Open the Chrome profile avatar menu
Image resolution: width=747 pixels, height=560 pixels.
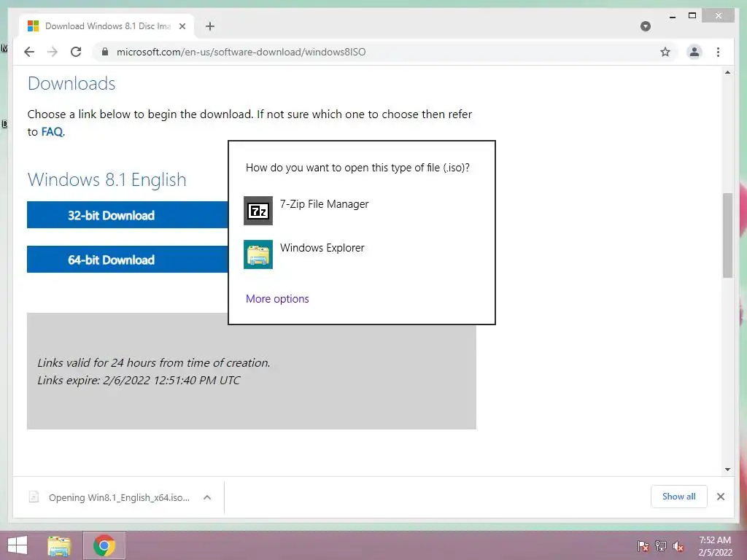coord(694,52)
